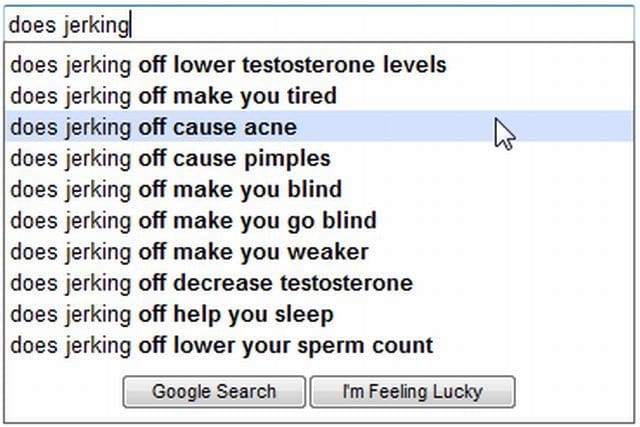Viewport: 640px width, 427px height.
Task: Pick the highlighted "off cause acne" suggestion
Action: pos(153,128)
